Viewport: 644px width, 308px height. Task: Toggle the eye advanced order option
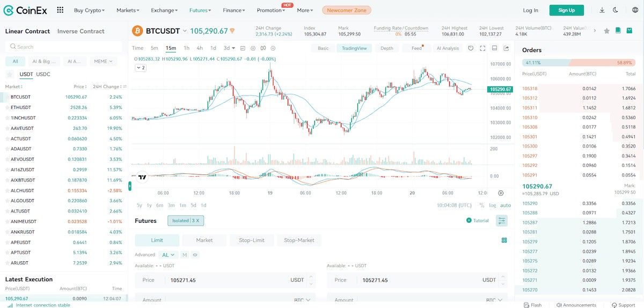tap(195, 255)
